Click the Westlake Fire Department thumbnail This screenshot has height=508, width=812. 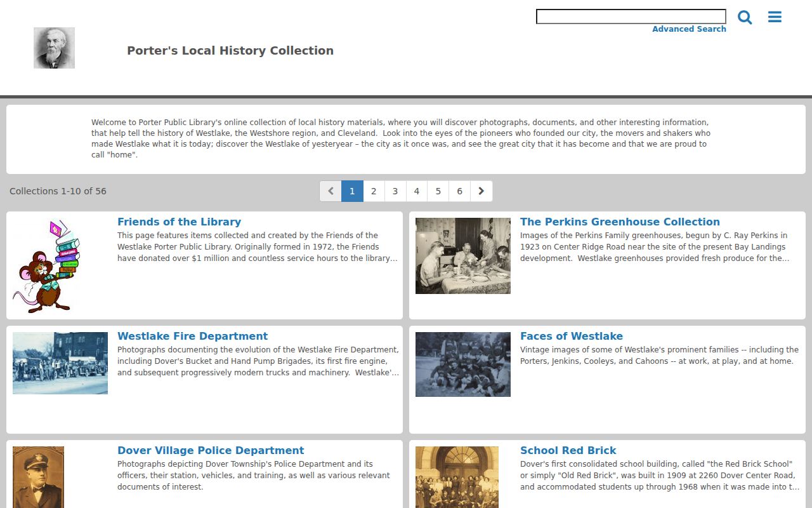pos(60,363)
